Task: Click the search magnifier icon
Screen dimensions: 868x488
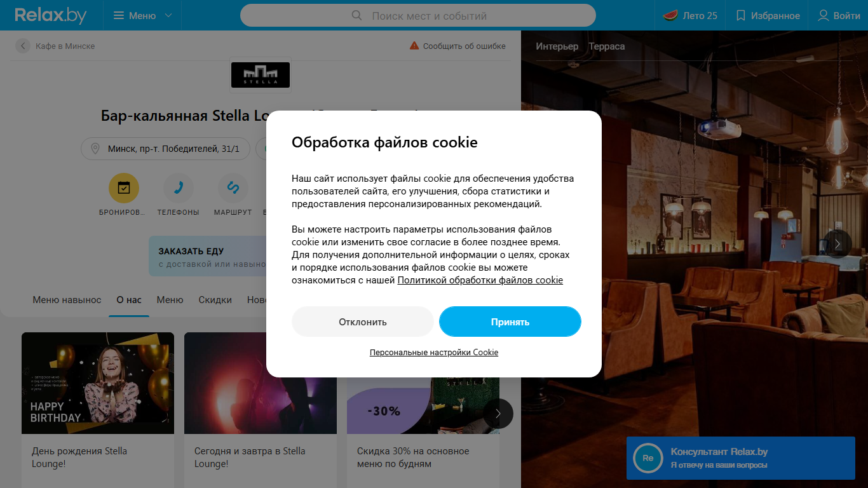Action: 356,15
